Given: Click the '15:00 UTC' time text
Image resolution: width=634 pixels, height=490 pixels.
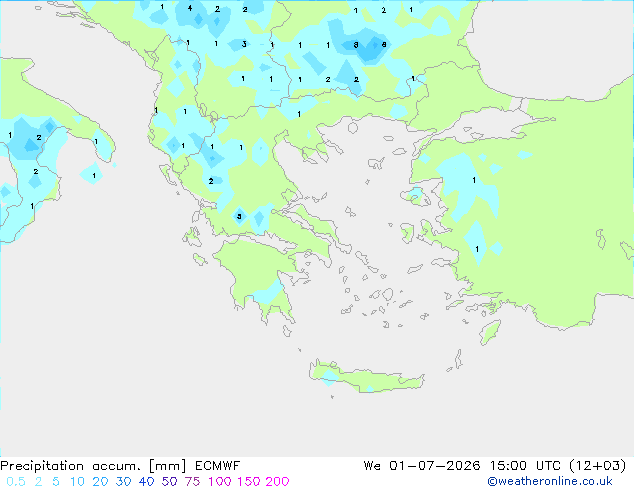Looking at the screenshot, I should [x=525, y=466].
